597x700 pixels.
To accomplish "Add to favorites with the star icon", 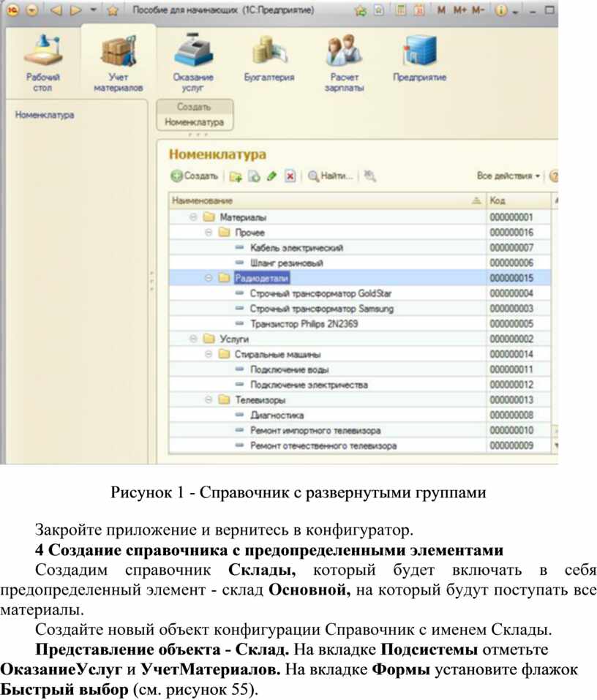I will click(x=113, y=10).
